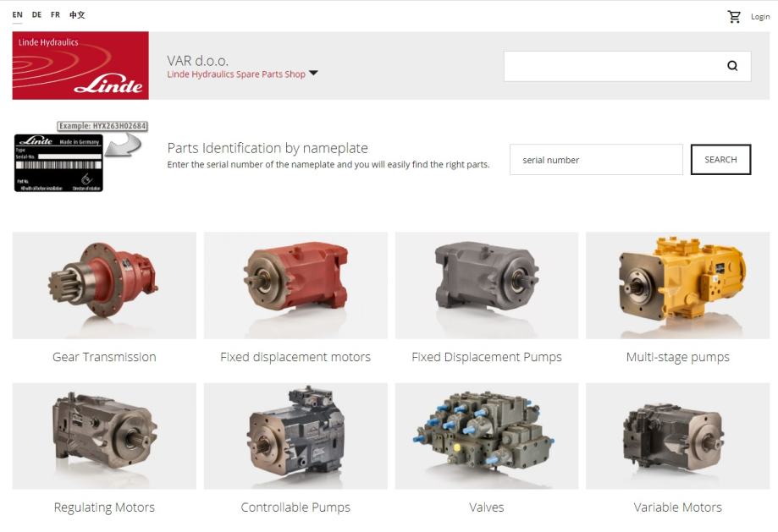The height and width of the screenshot is (532, 778).
Task: Click the SEARCH button
Action: pyautogui.click(x=720, y=160)
